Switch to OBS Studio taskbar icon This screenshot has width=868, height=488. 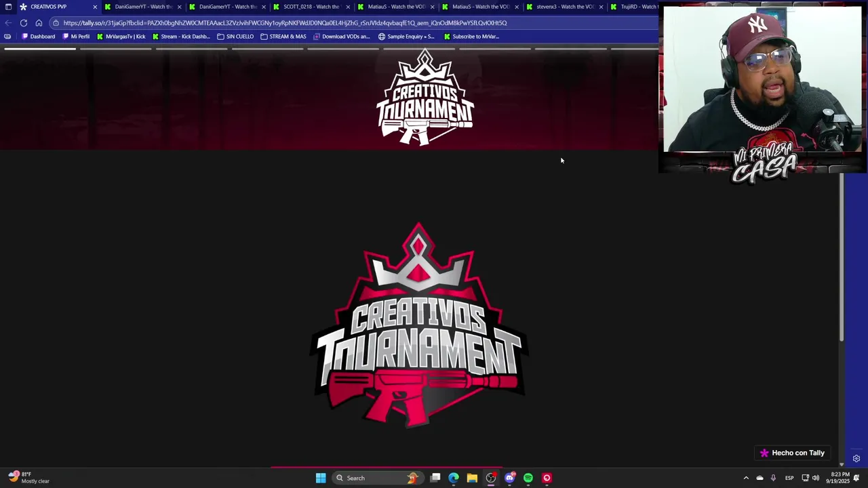[491, 478]
